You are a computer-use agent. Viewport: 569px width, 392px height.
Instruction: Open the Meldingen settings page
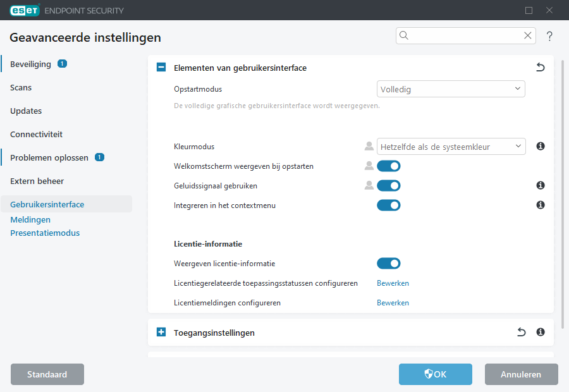pyautogui.click(x=30, y=219)
